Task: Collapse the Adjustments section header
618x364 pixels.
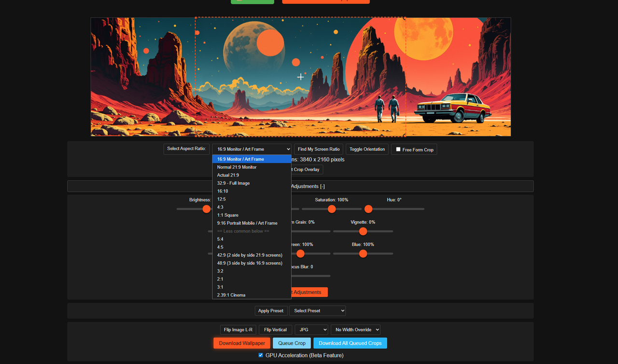Action: point(300,186)
